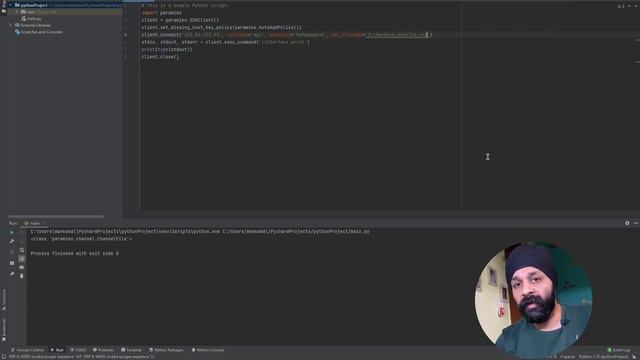Click the set_missing_host_key_policy line
The width and height of the screenshot is (640, 360).
221,27
